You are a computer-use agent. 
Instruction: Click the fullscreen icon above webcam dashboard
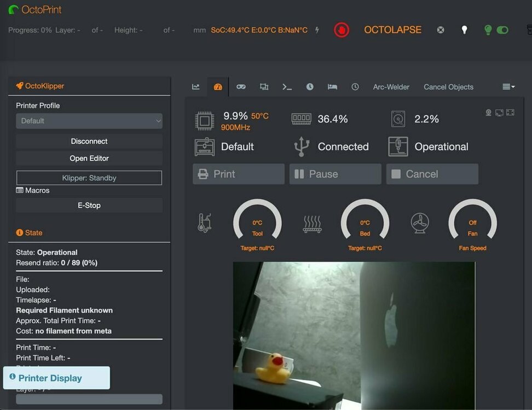(x=510, y=112)
